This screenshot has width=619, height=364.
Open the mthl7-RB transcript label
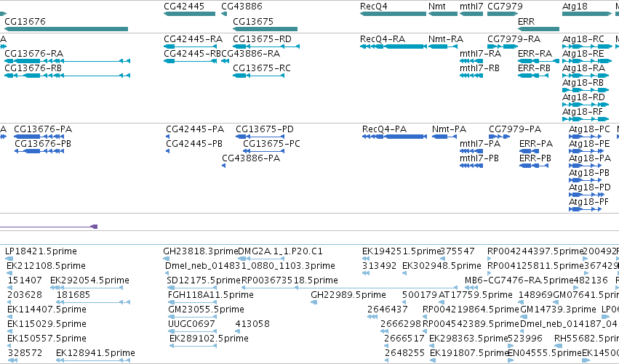point(479,68)
